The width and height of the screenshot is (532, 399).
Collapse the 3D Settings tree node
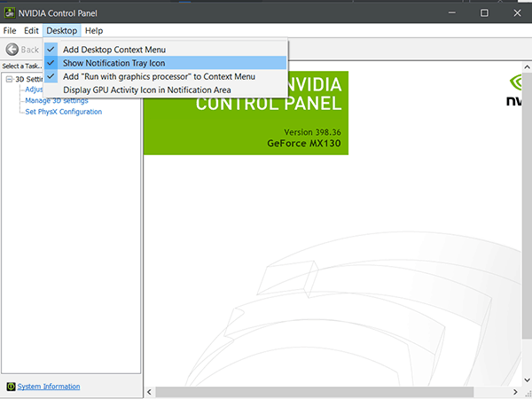coord(9,80)
